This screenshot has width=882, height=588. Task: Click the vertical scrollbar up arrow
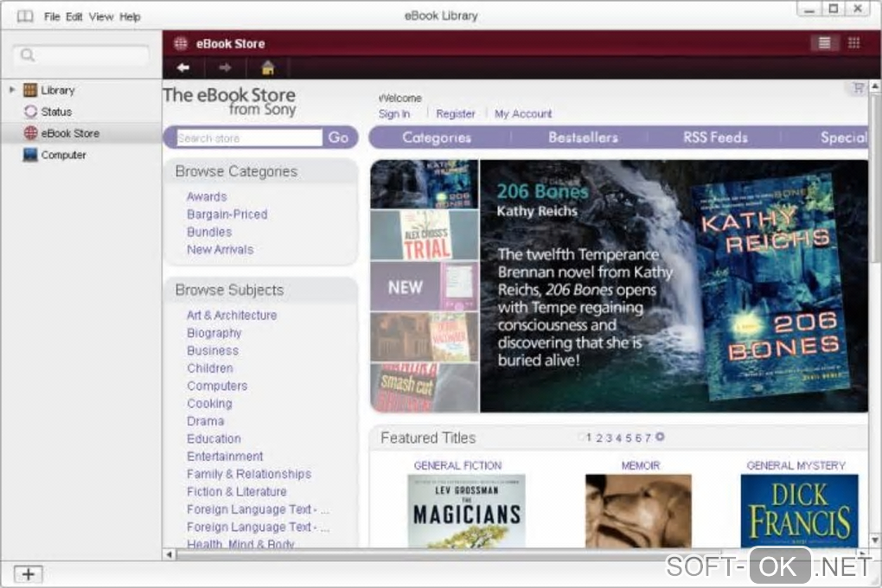875,86
